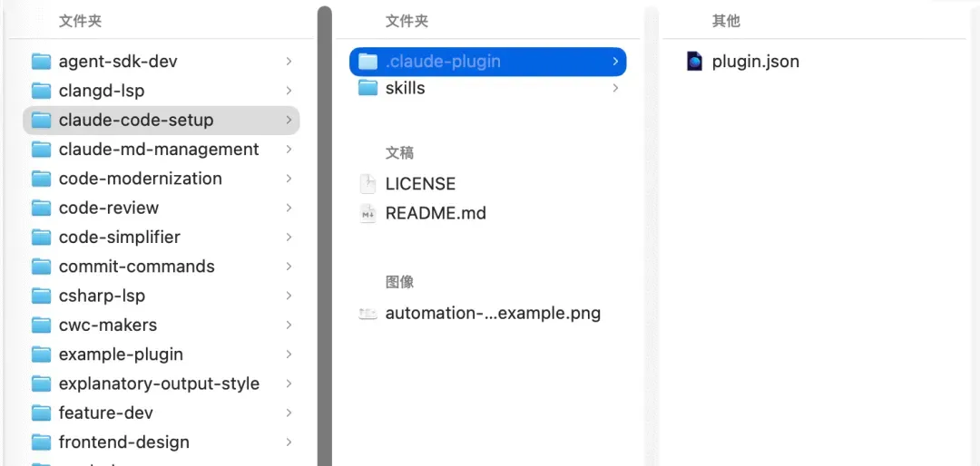Expand csharp-lsp using its chevron

289,296
